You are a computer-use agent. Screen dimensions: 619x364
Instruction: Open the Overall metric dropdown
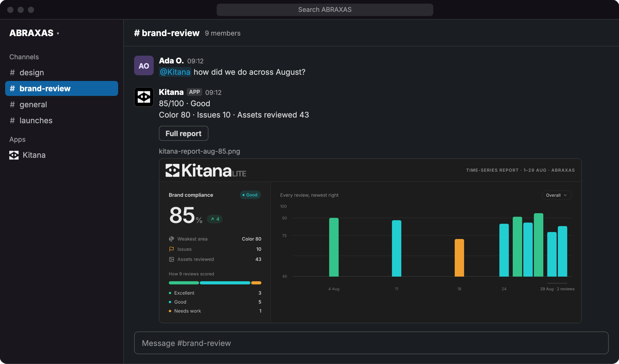pyautogui.click(x=557, y=195)
